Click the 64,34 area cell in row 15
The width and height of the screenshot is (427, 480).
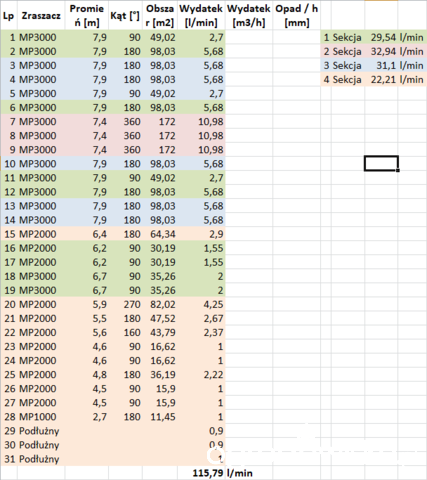pos(160,234)
